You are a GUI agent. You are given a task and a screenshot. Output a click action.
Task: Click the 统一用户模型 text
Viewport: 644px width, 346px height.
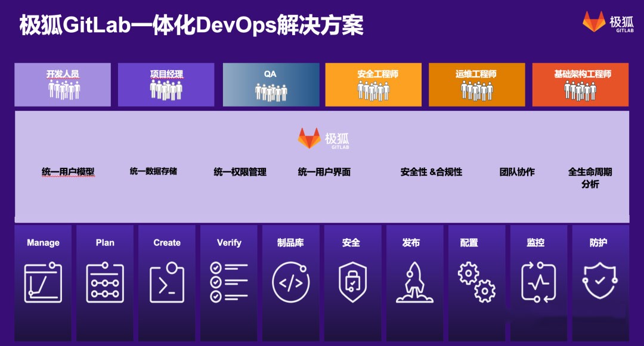point(68,172)
